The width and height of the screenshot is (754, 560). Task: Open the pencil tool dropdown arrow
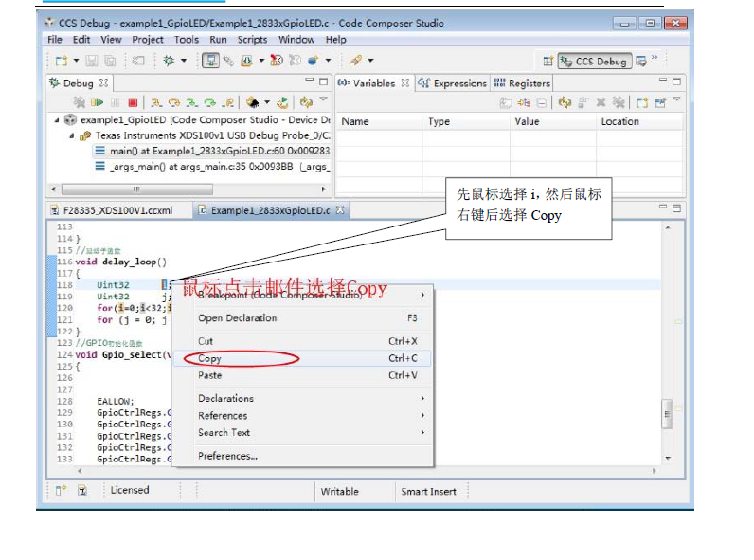coord(370,61)
